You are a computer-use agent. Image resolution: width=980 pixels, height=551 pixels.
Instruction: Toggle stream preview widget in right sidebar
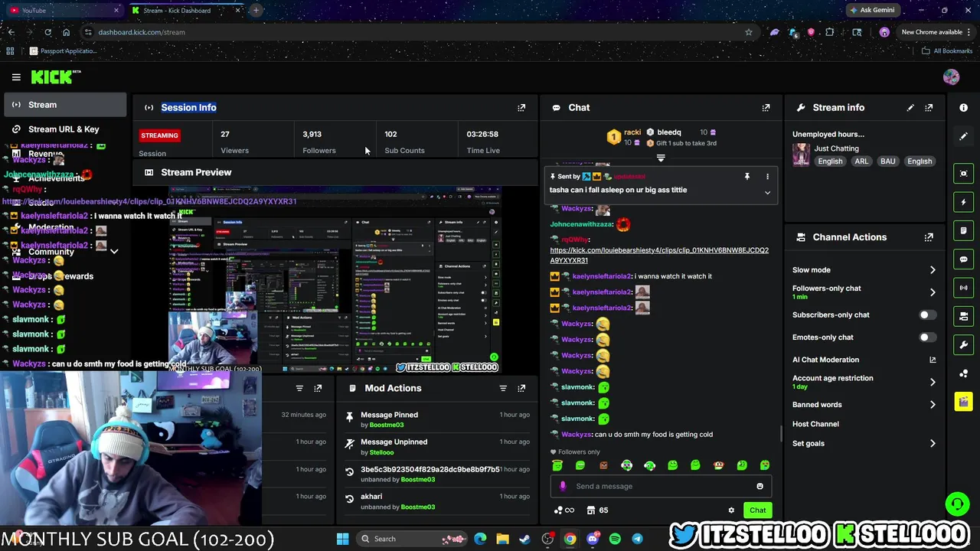click(x=964, y=174)
